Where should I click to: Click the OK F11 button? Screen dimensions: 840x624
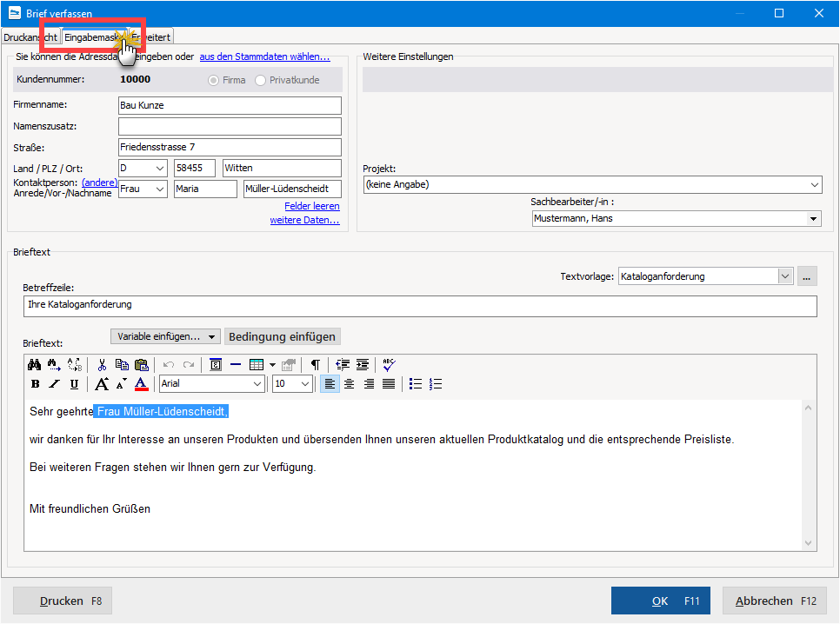[x=661, y=601]
